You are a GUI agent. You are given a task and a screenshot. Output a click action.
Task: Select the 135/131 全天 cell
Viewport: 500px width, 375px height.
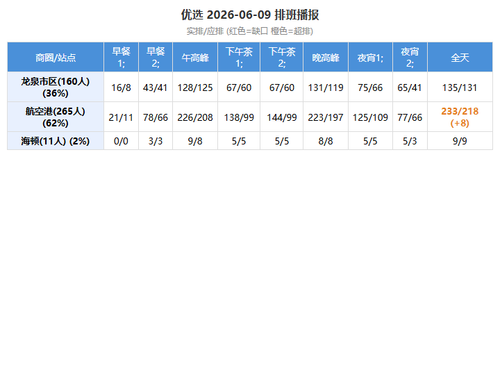(460, 87)
